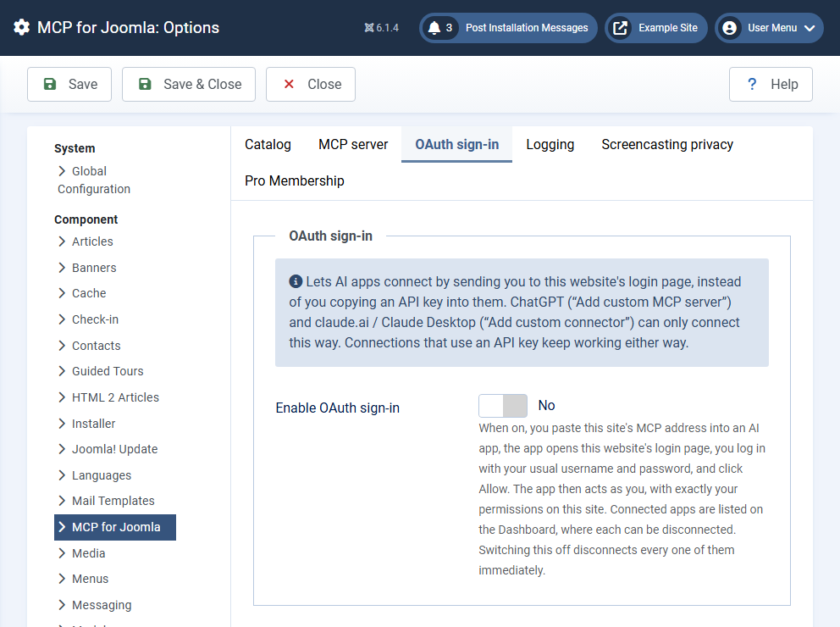Open HTML 2 Articles options
Image resolution: width=840 pixels, height=627 pixels.
115,397
